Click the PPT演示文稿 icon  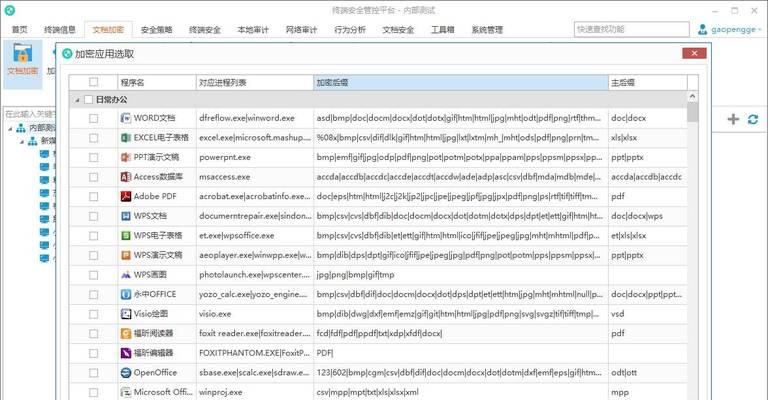pyautogui.click(x=126, y=157)
